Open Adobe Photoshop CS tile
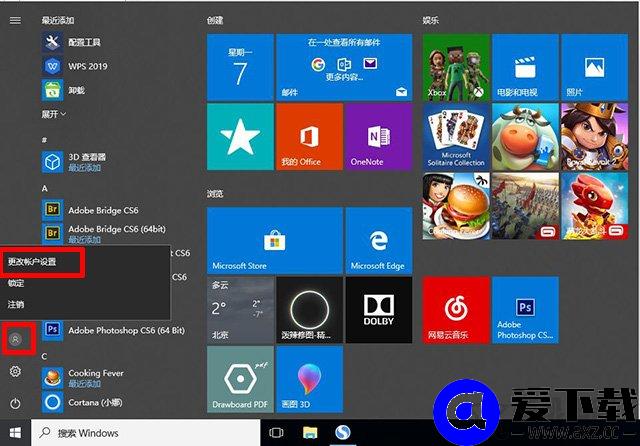Image resolution: width=640 pixels, height=446 pixels. pos(525,310)
